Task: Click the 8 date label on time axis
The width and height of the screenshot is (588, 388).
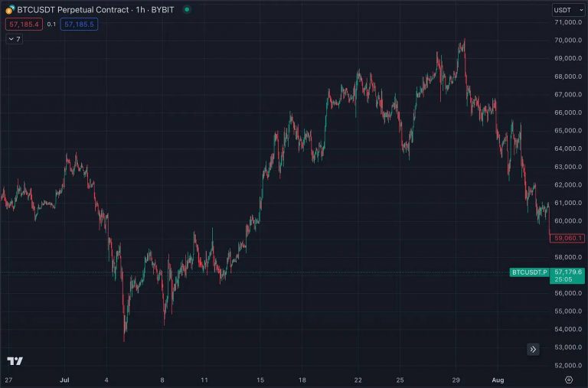Action: click(162, 380)
